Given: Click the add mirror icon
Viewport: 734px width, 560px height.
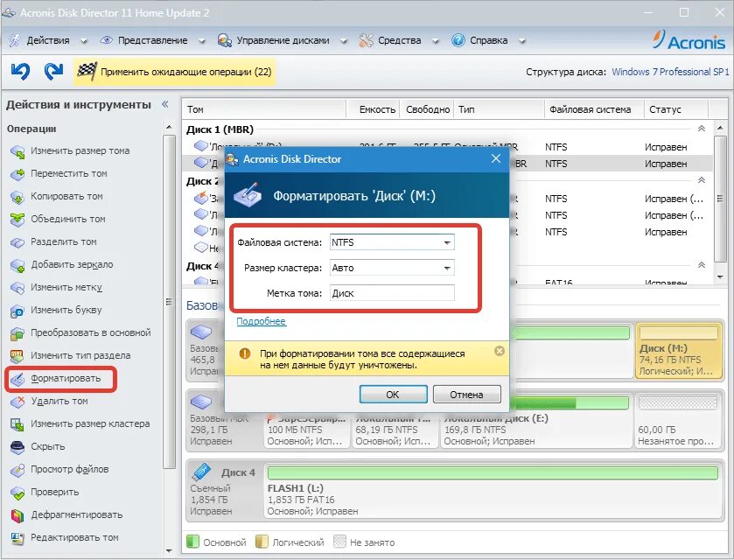Looking at the screenshot, I should point(17,265).
